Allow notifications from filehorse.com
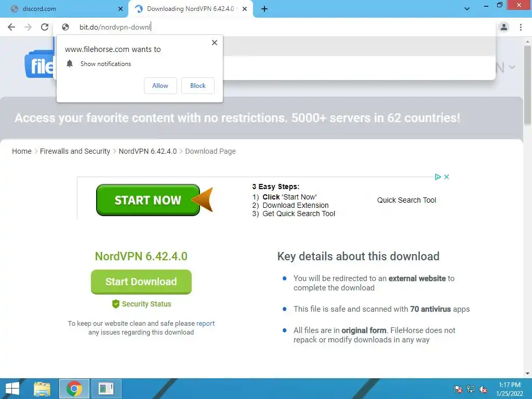 coord(160,86)
